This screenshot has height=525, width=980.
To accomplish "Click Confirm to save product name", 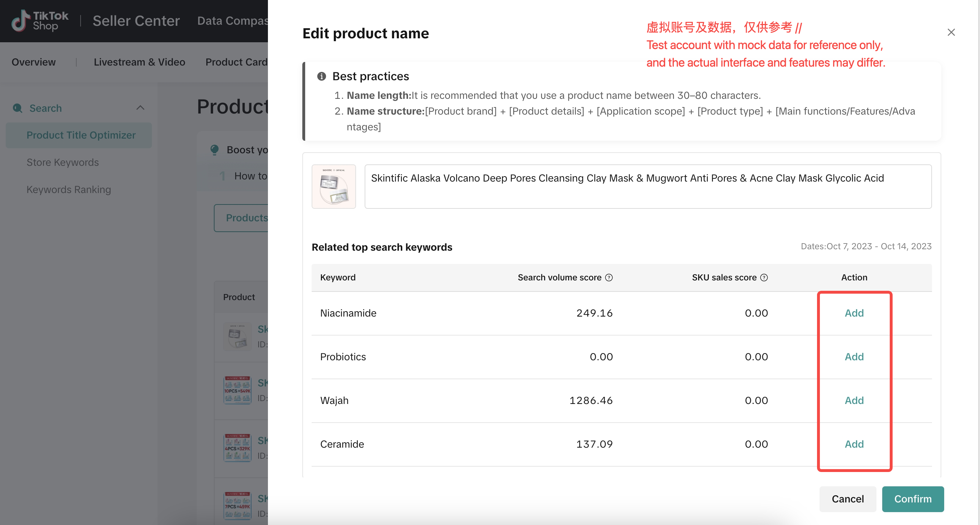I will tap(913, 498).
